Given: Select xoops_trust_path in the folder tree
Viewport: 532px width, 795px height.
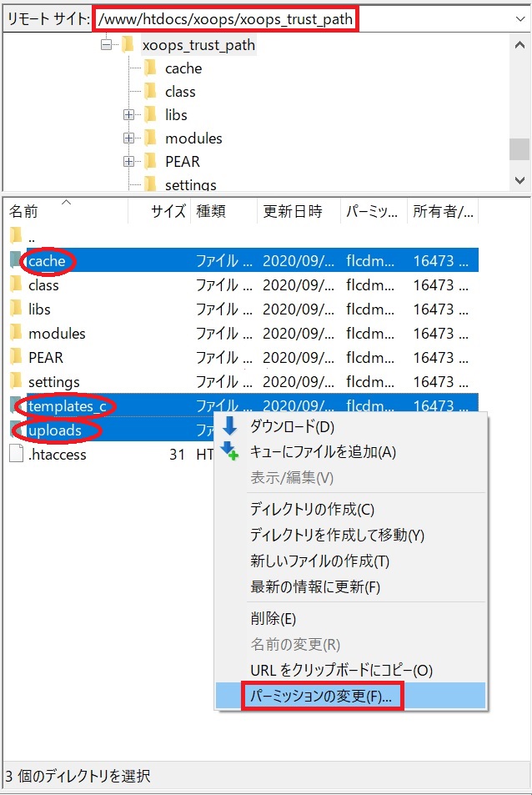Looking at the screenshot, I should 198,45.
